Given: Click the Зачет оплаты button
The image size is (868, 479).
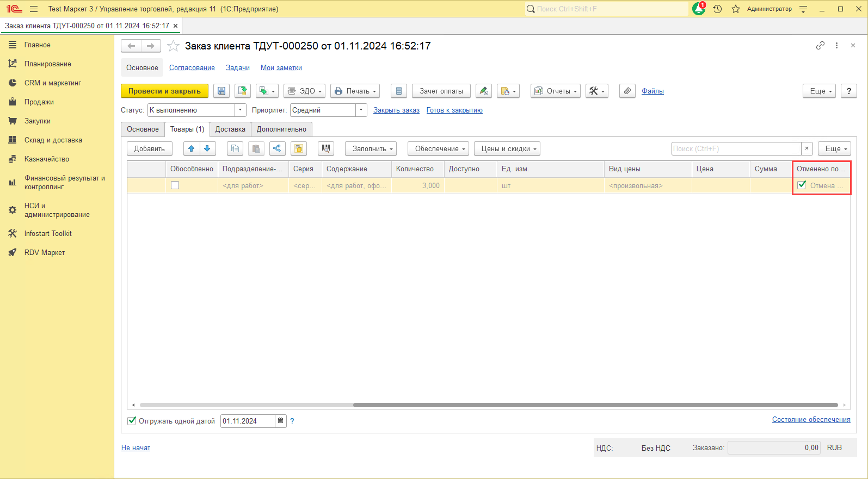Looking at the screenshot, I should 441,91.
